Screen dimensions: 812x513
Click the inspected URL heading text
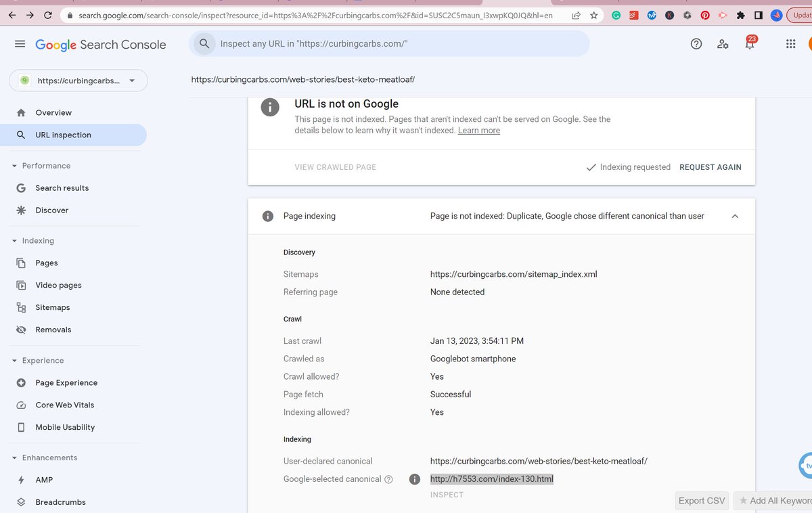point(303,79)
